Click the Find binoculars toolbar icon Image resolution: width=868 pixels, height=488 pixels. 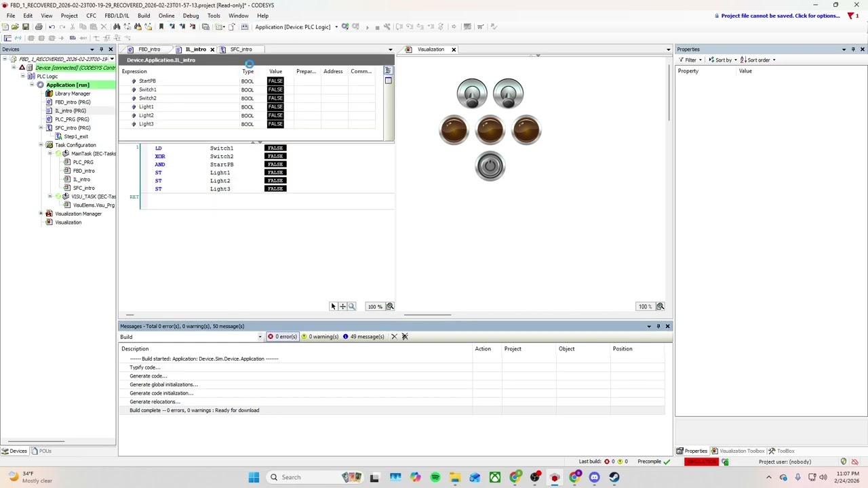(x=117, y=26)
